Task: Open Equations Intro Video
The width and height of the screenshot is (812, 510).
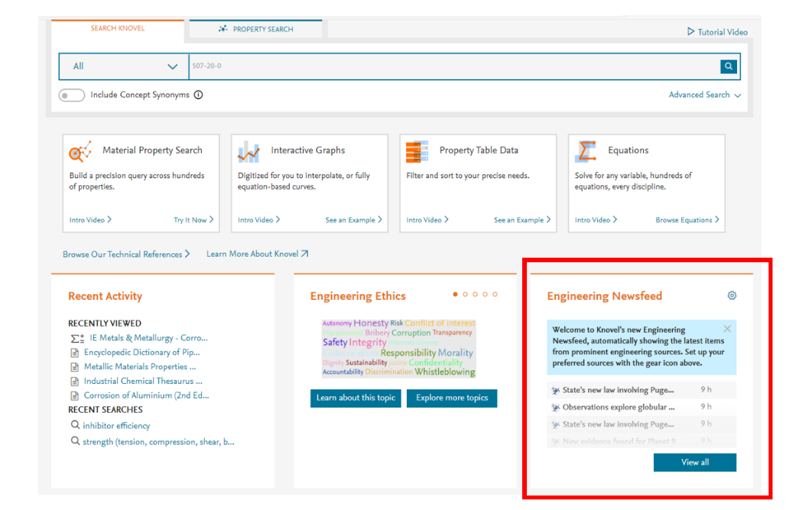Action: (x=596, y=220)
